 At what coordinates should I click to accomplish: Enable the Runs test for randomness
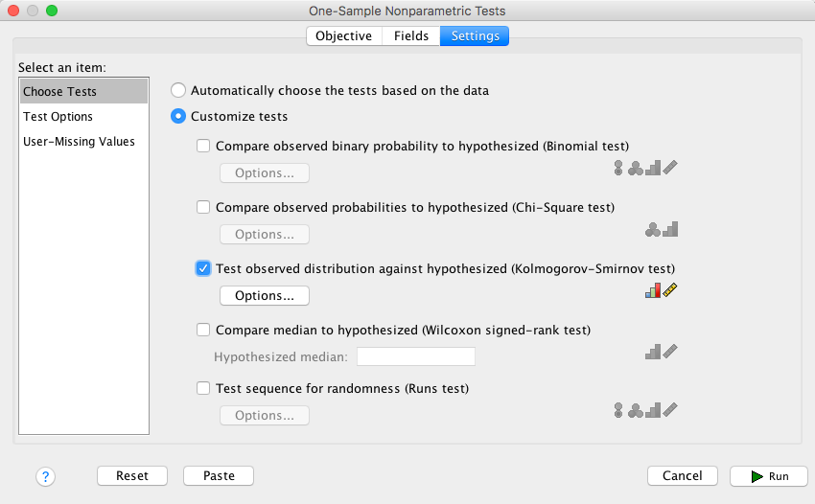[203, 389]
